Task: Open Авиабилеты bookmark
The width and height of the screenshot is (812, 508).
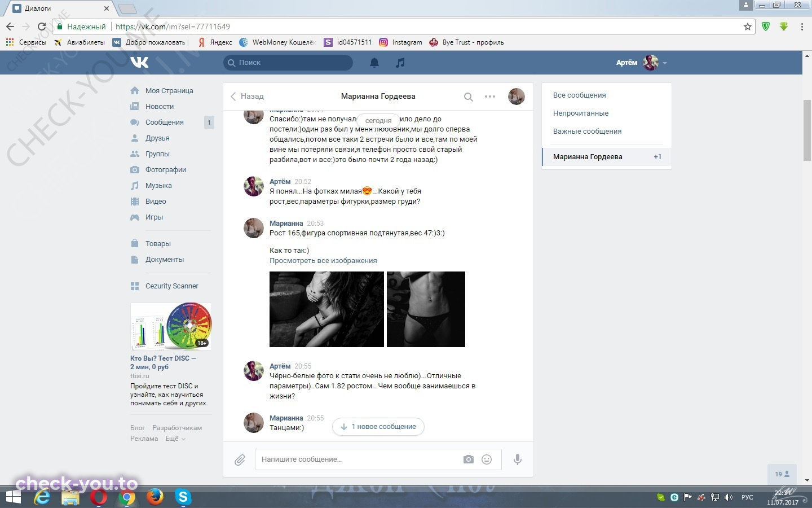Action: coord(80,42)
